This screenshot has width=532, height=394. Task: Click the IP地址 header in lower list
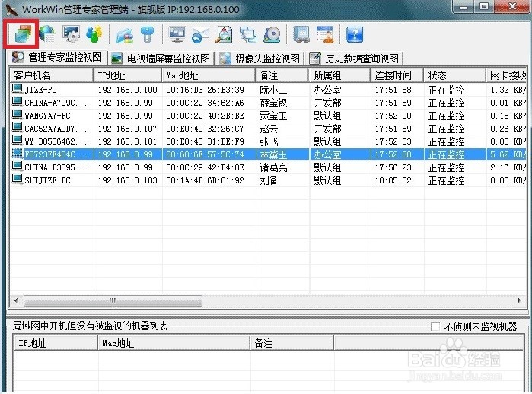(56, 343)
